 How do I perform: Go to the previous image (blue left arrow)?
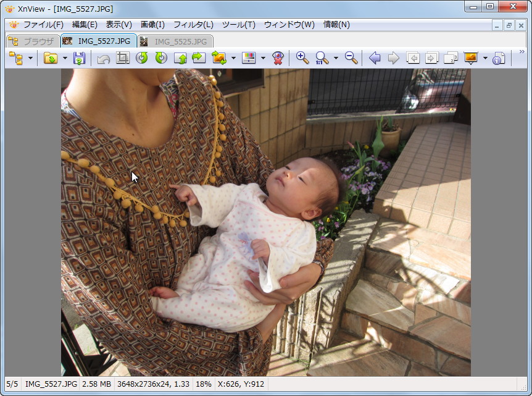tap(375, 58)
